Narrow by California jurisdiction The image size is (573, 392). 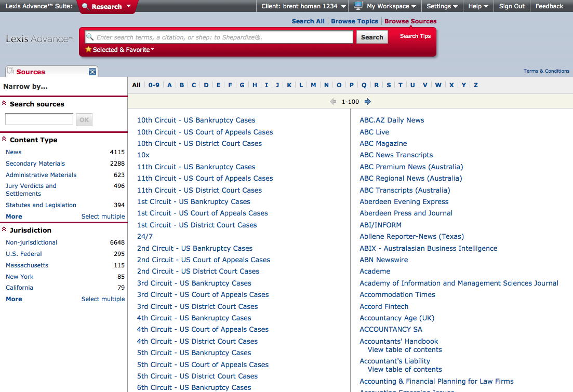pos(19,288)
